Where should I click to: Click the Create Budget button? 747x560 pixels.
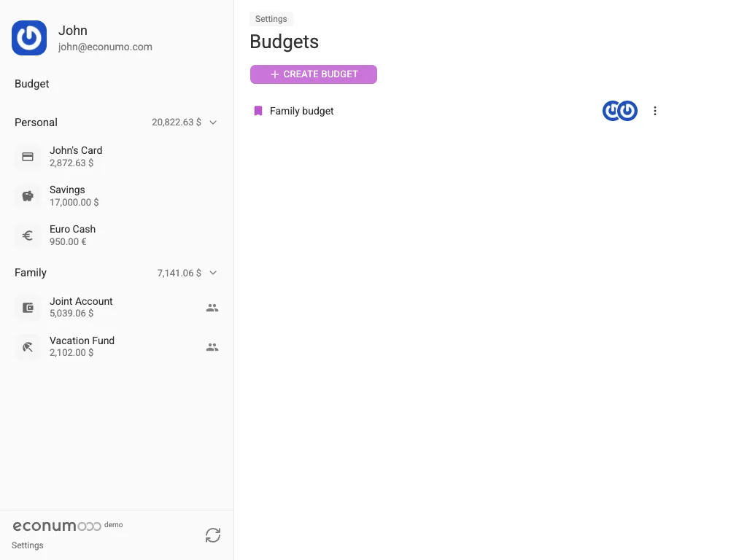tap(314, 74)
